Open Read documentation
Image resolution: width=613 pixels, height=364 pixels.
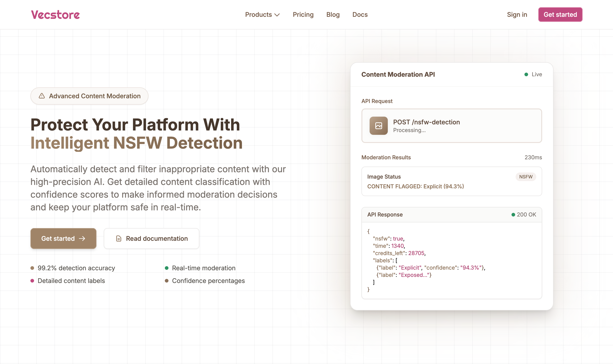point(151,239)
